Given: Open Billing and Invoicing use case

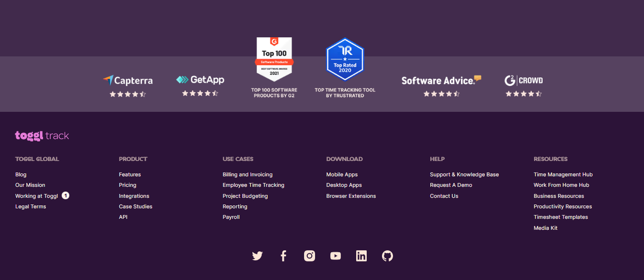Looking at the screenshot, I should 248,174.
